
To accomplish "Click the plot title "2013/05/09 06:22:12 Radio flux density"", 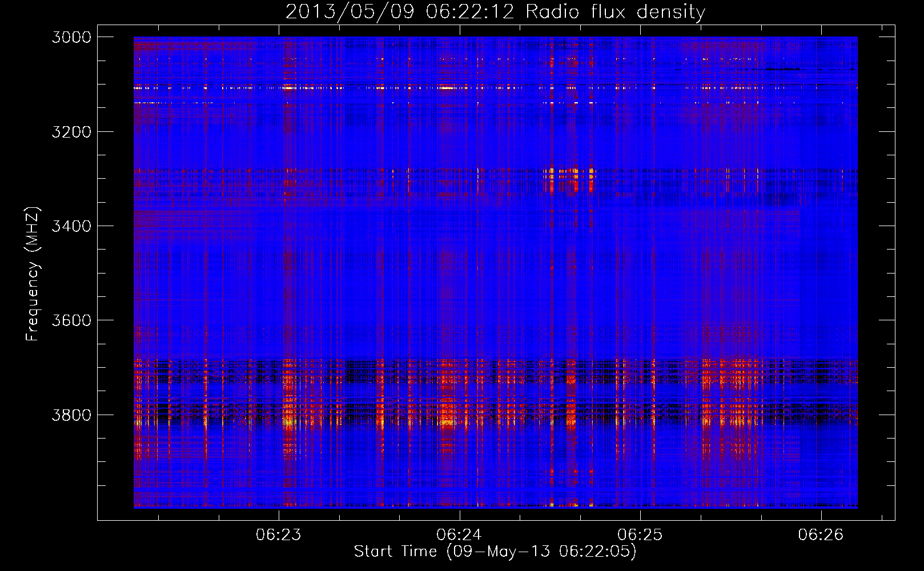I will 495,11.
